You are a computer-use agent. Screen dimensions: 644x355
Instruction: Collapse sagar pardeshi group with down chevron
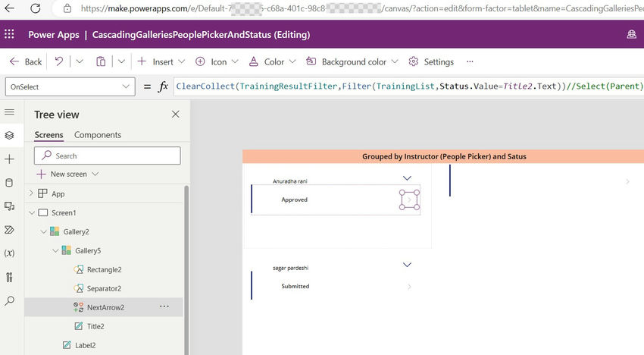[407, 265]
